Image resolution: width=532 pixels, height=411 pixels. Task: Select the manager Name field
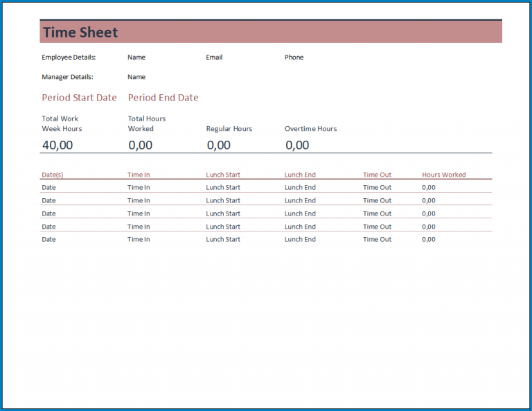click(136, 77)
